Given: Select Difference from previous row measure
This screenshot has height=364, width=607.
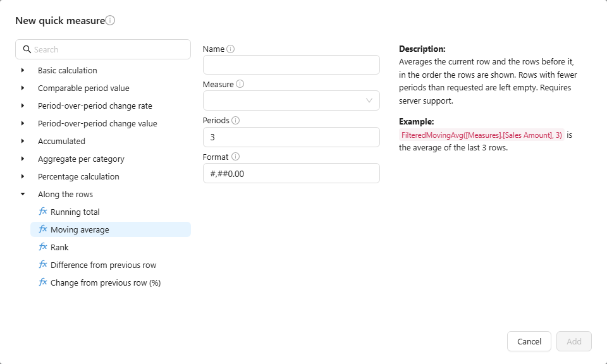Looking at the screenshot, I should (x=111, y=265).
